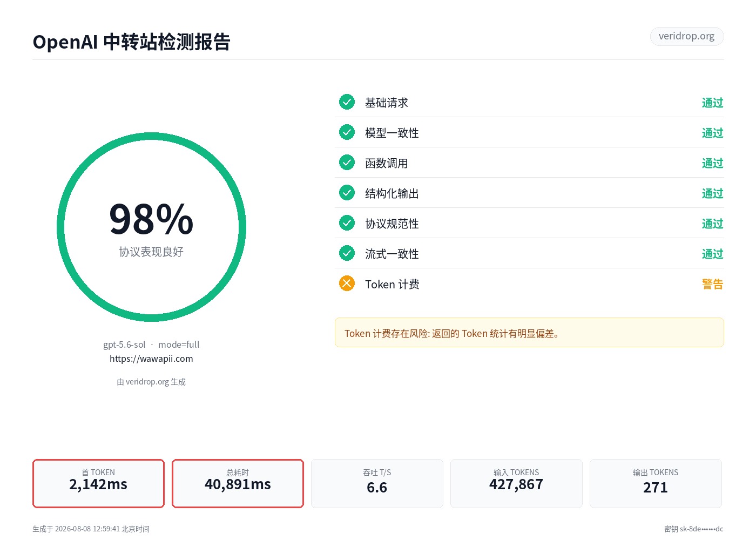Viewport: 756px width, 540px height.
Task: Select the check icon next to 流式一致性
Action: click(x=347, y=253)
